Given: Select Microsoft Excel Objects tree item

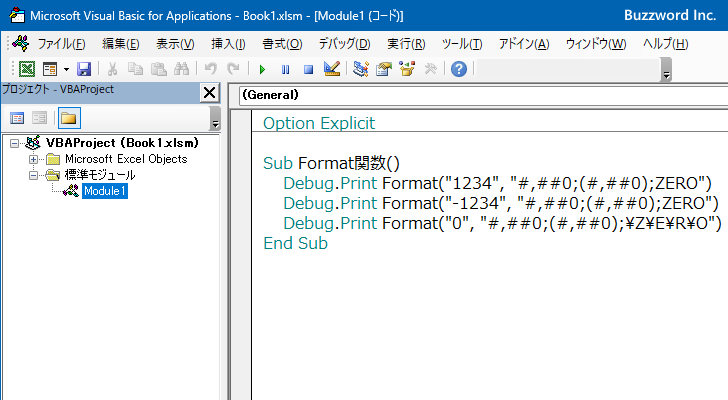Looking at the screenshot, I should click(126, 159).
